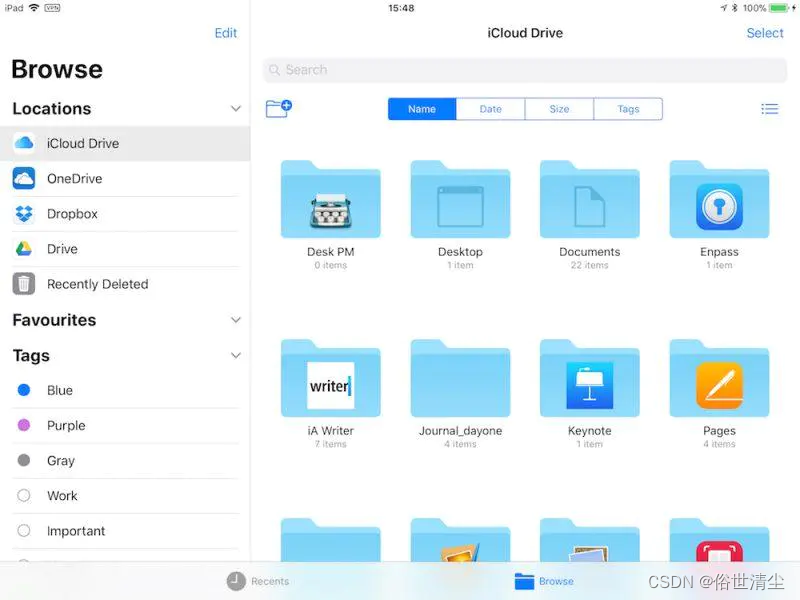
Task: Tap the clock showing 15:48
Action: 401,8
